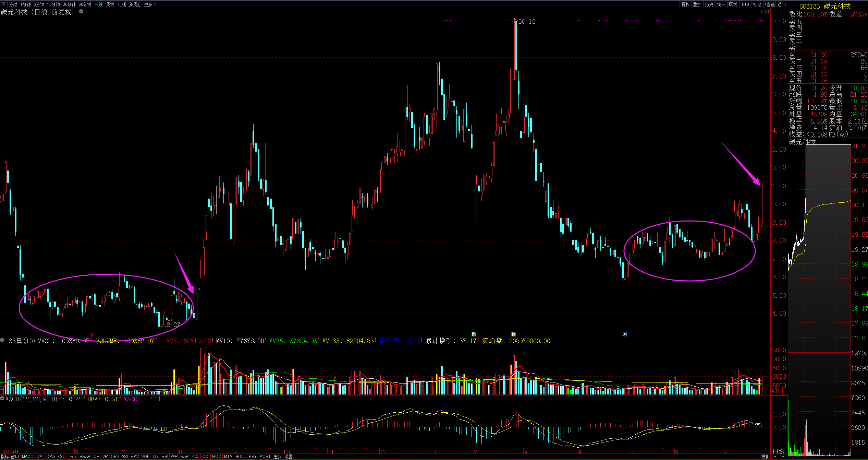Toggle the left sidebar panel icon
This screenshot has height=460, width=868.
(x=3, y=4)
